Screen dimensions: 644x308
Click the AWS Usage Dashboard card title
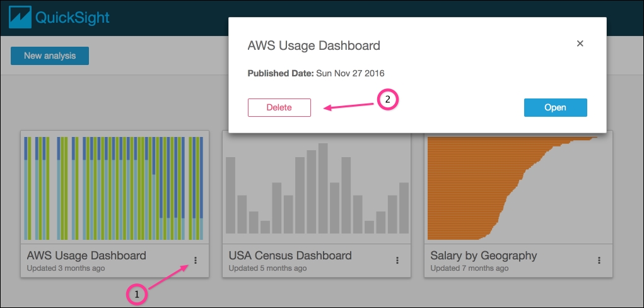click(86, 256)
